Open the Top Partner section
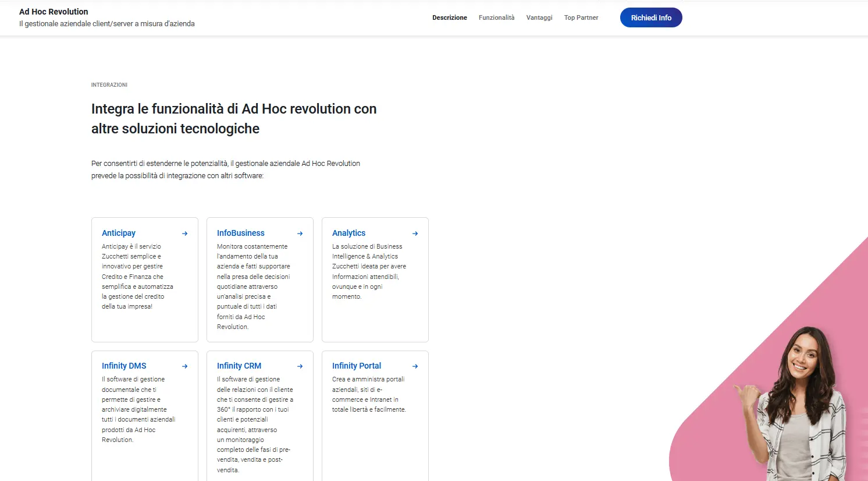 pyautogui.click(x=581, y=17)
